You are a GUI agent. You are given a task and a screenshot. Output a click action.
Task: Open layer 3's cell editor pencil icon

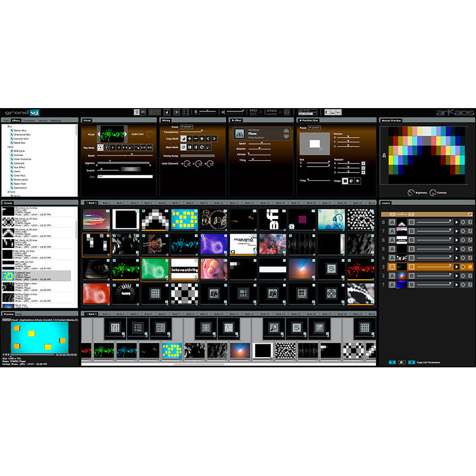470,267
